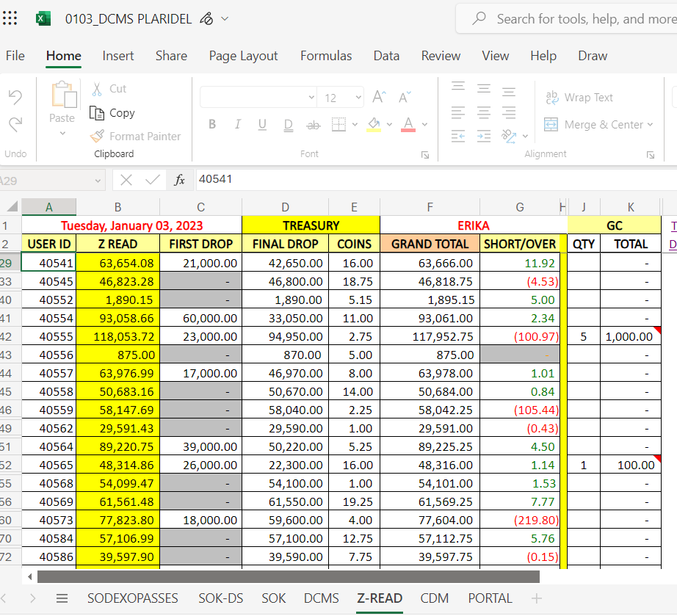Open the font name dropdown
Viewport: 677px width, 616px height.
pyautogui.click(x=311, y=98)
